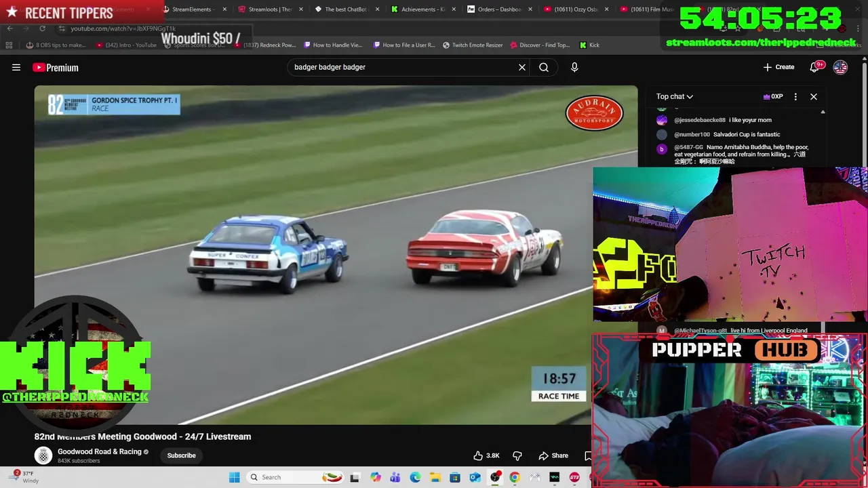Open the black waveform app in the taskbar
Screen dimensions: 868x488
tap(554, 477)
